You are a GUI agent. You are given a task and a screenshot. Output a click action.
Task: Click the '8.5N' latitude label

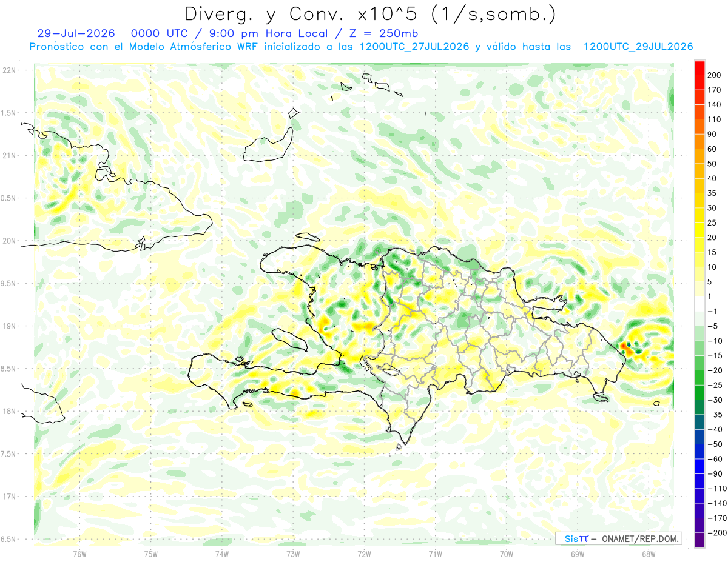coord(8,369)
